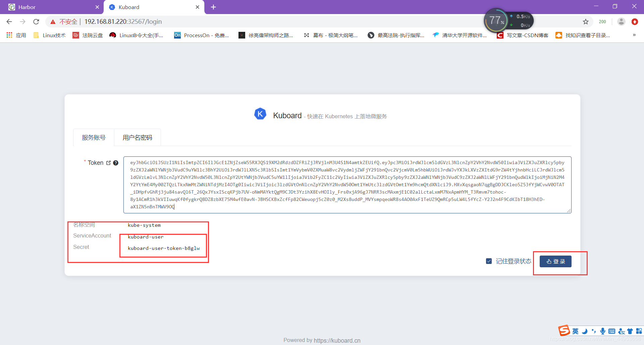Close the Harbor tab
This screenshot has width=644, height=345.
tap(97, 7)
